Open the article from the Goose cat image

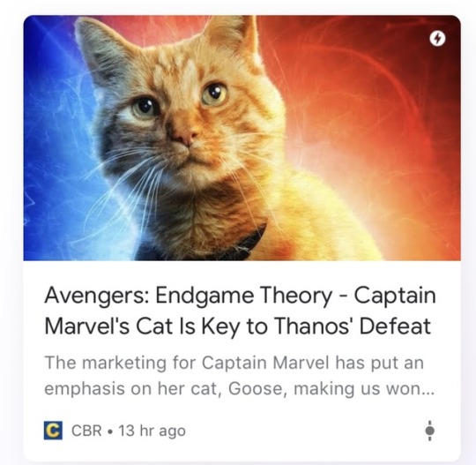242,138
